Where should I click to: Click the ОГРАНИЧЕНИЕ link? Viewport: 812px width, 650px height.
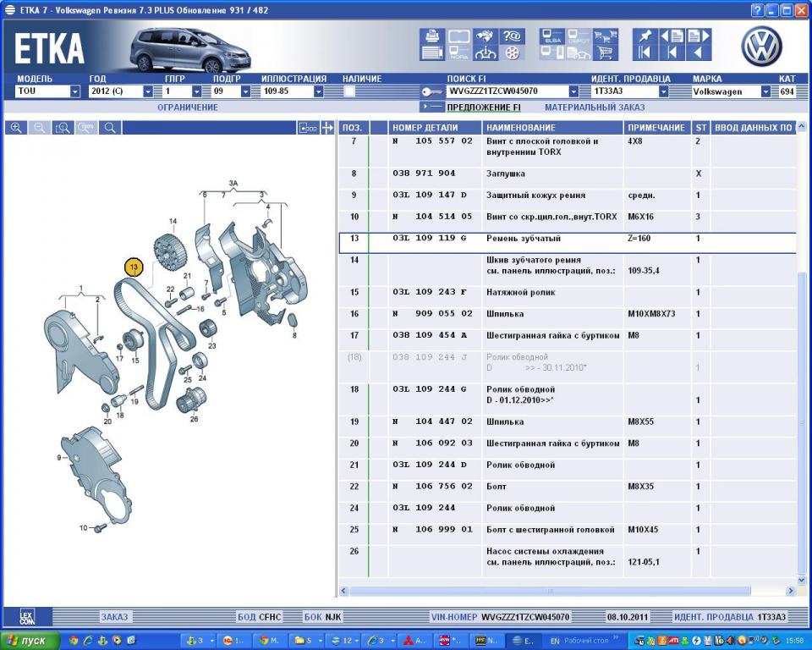click(188, 107)
